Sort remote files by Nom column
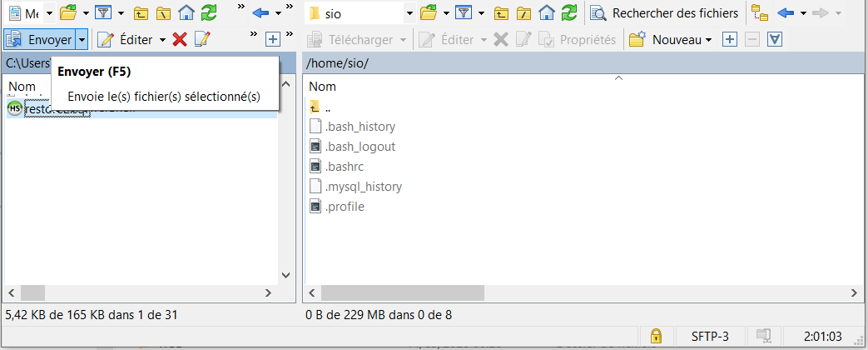The height and width of the screenshot is (350, 868). (x=323, y=87)
